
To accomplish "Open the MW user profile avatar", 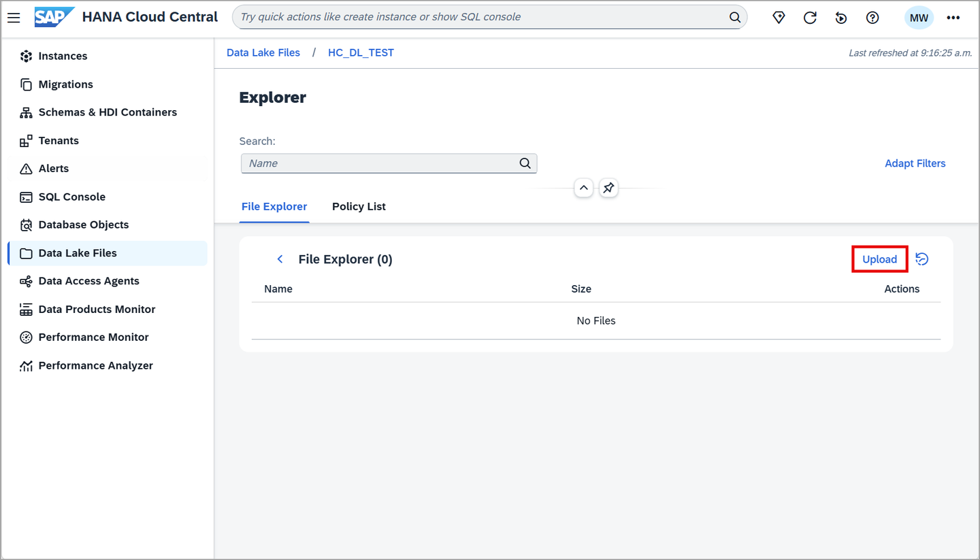I will [x=919, y=18].
